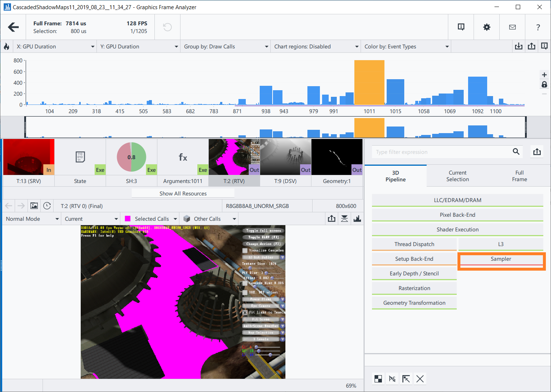Click the magnifier search icon in filter
551x392 pixels.
[516, 152]
